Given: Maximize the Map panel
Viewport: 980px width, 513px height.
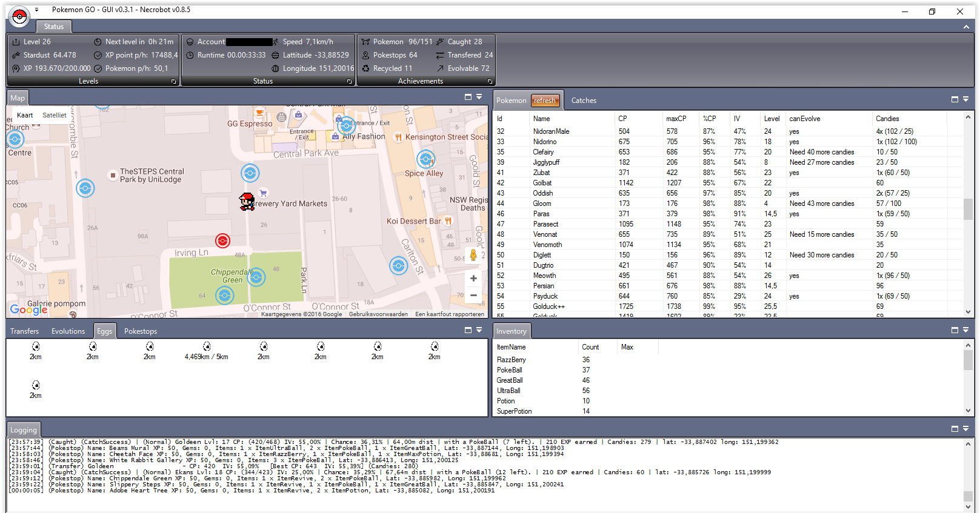Looking at the screenshot, I should tap(468, 97).
